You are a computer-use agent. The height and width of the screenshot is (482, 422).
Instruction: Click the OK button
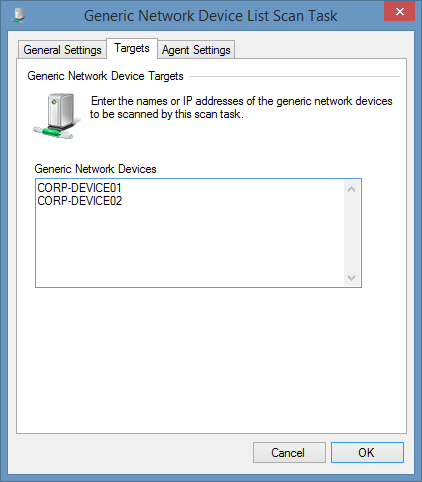tap(367, 452)
